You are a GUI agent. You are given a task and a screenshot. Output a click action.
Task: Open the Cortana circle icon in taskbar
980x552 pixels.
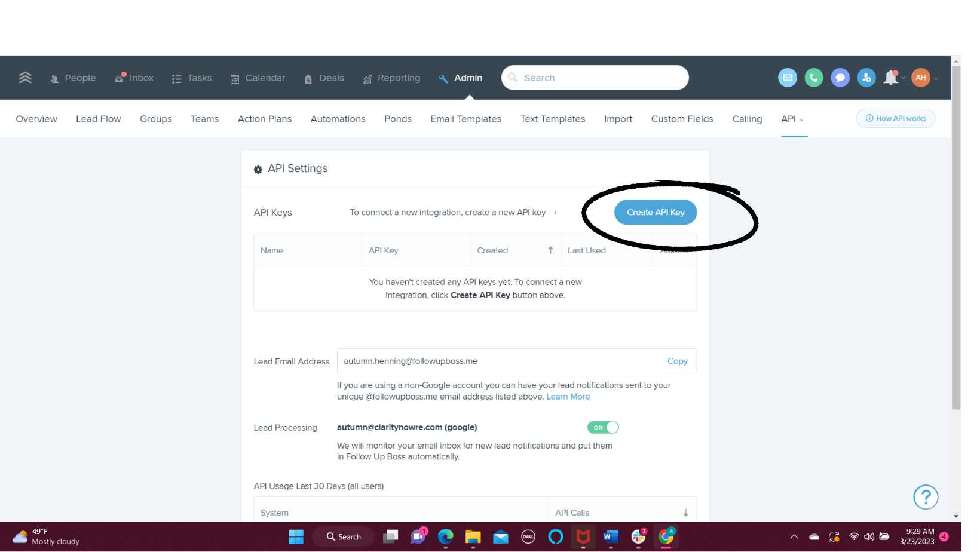coord(556,537)
